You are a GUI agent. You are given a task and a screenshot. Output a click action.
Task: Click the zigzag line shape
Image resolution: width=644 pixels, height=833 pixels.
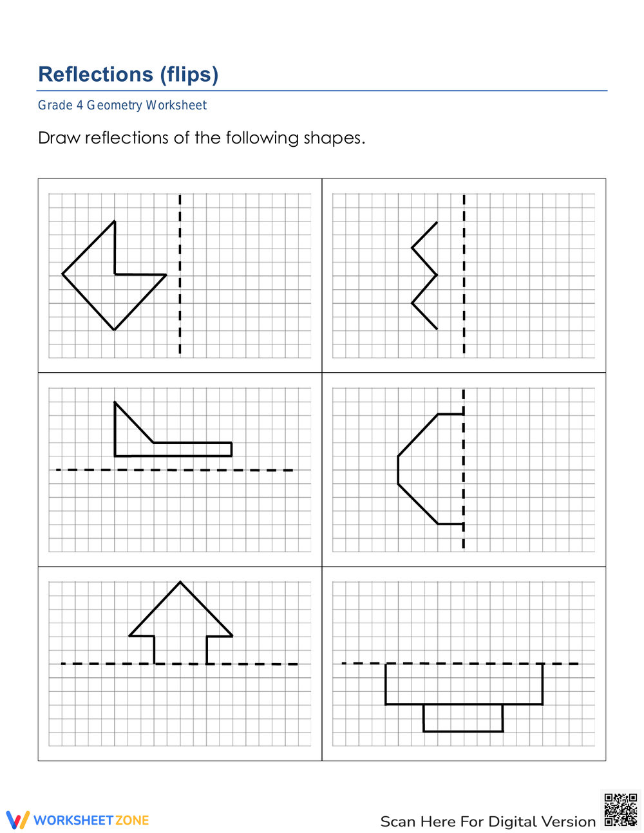[x=424, y=276]
